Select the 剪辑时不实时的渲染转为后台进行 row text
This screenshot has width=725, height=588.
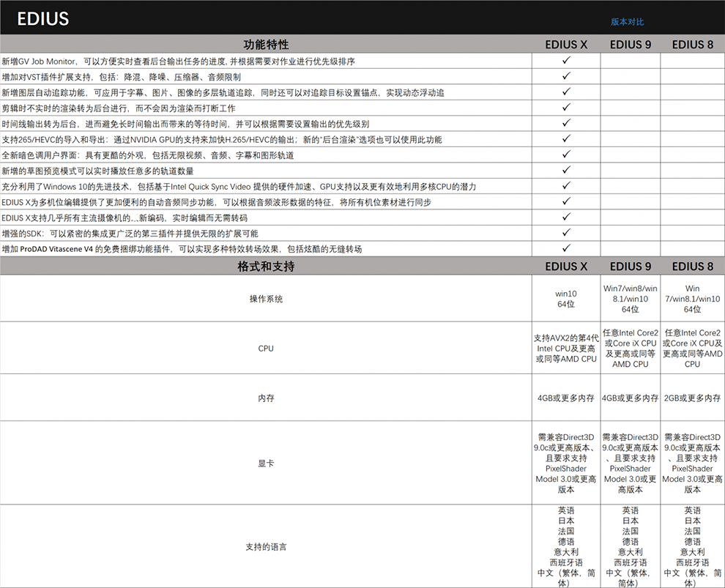coord(119,108)
